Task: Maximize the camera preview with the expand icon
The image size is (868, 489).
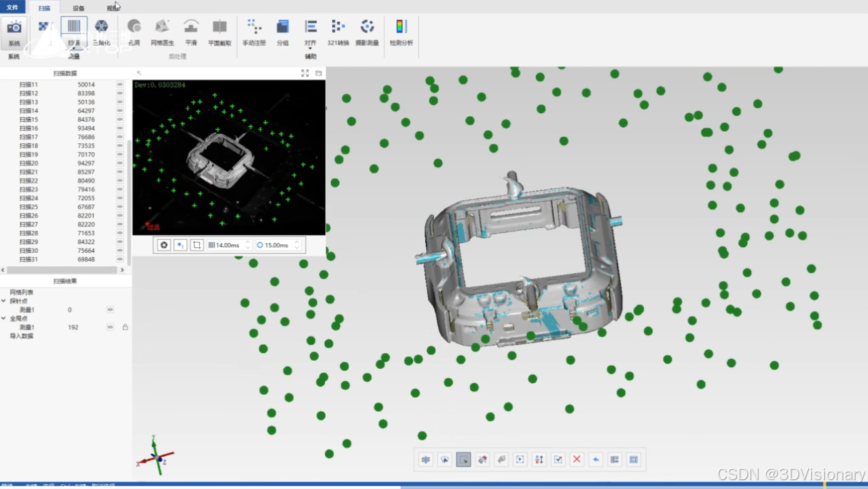Action: (x=305, y=73)
